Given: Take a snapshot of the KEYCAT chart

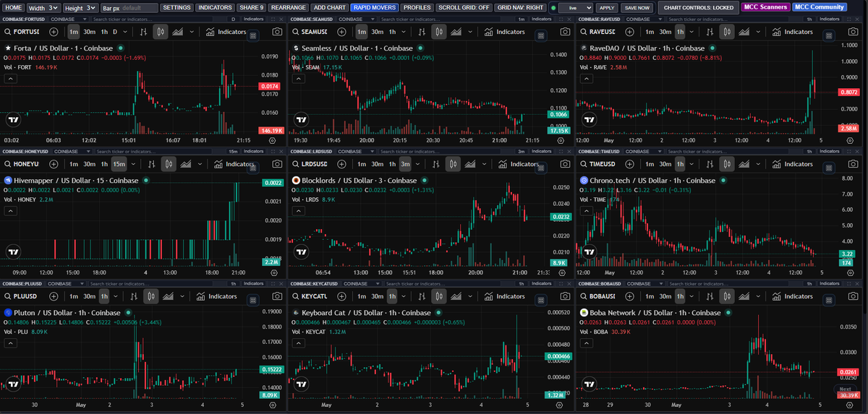Looking at the screenshot, I should pos(564,297).
